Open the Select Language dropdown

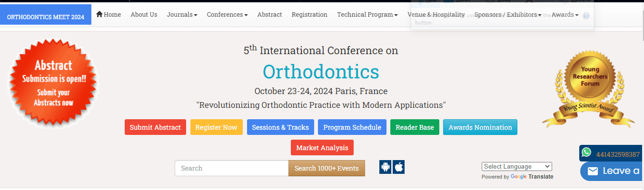click(516, 167)
